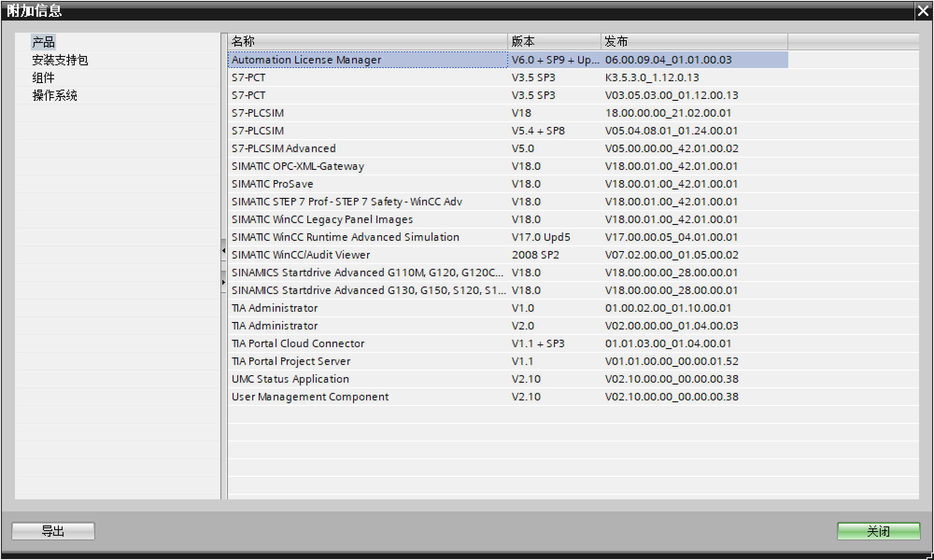934x560 pixels.
Task: Click the right splitter expand arrow
Action: pyautogui.click(x=223, y=282)
